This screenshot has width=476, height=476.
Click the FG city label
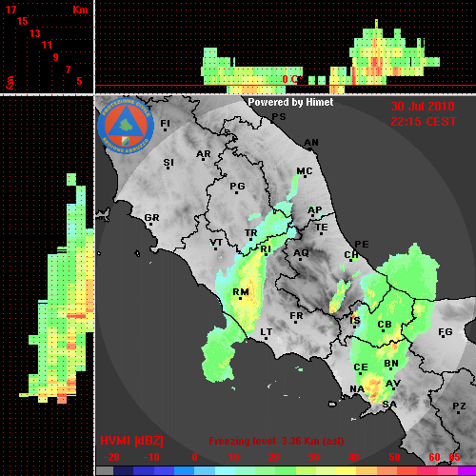(446, 332)
